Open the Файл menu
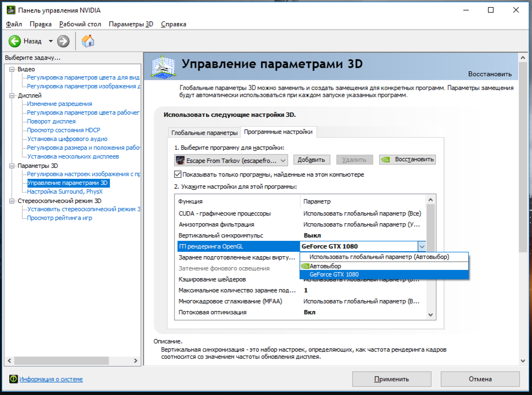Image resolution: width=532 pixels, height=395 pixels. pos(14,24)
